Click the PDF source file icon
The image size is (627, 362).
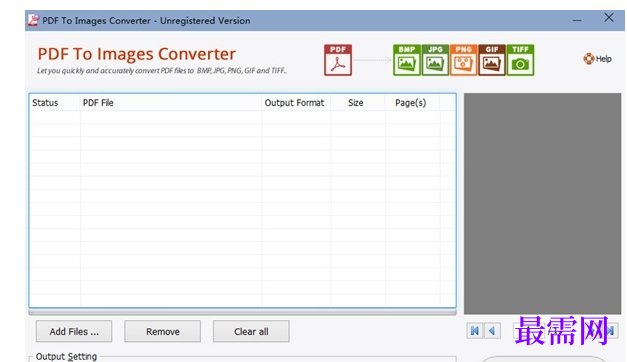click(x=338, y=60)
